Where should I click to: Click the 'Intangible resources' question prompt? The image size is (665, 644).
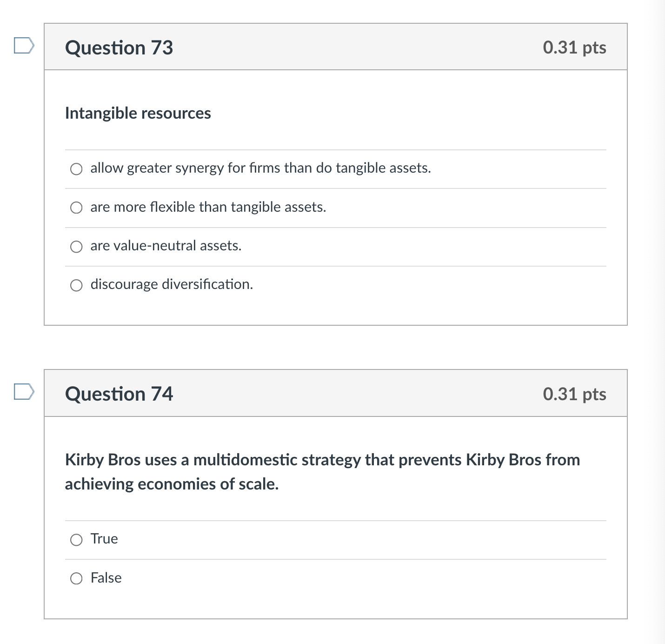(x=138, y=113)
